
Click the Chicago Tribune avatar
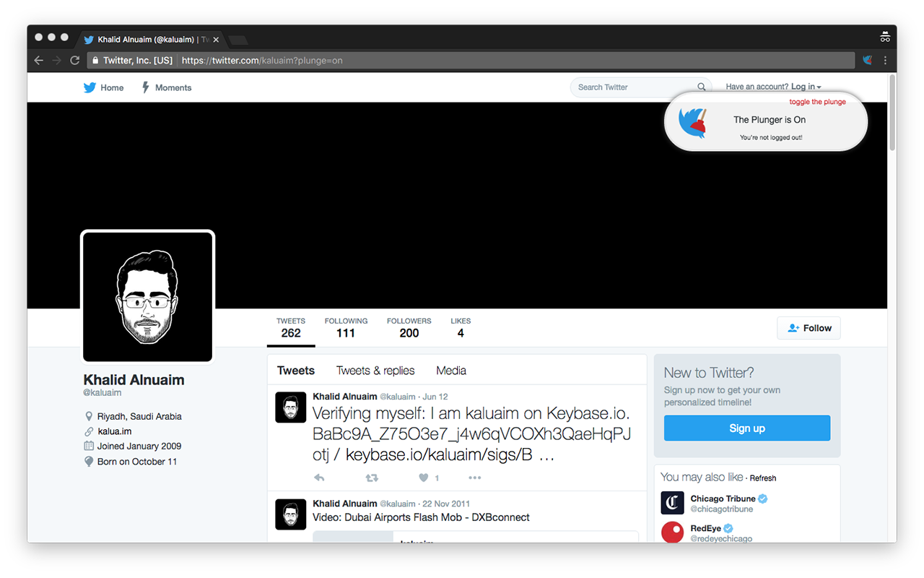673,503
